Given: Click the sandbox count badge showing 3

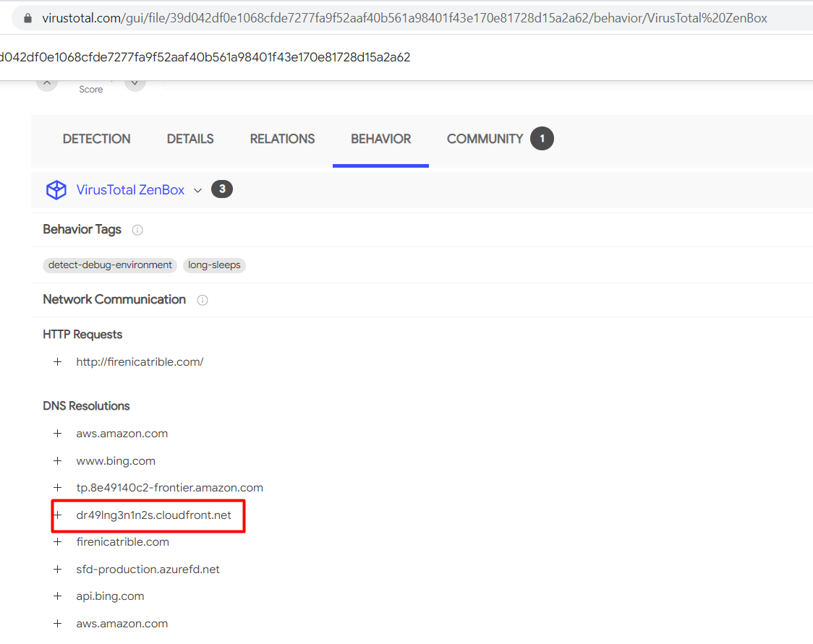Looking at the screenshot, I should [x=222, y=189].
